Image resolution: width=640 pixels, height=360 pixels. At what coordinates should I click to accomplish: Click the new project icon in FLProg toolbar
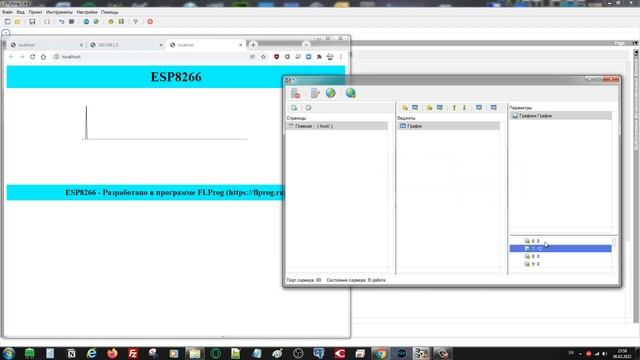[x=7, y=22]
